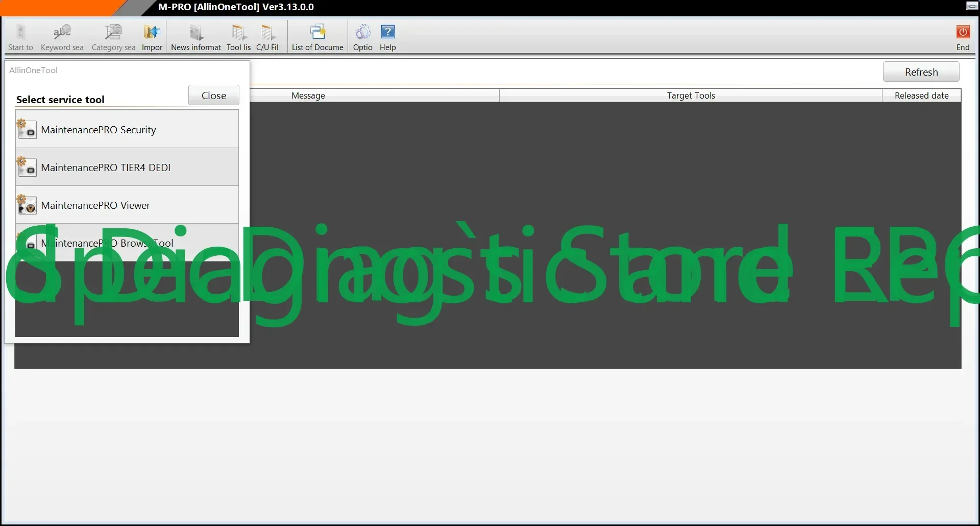Viewport: 980px width, 526px height.
Task: Click the MaintenancePRO Viewer icon
Action: pyautogui.click(x=27, y=204)
